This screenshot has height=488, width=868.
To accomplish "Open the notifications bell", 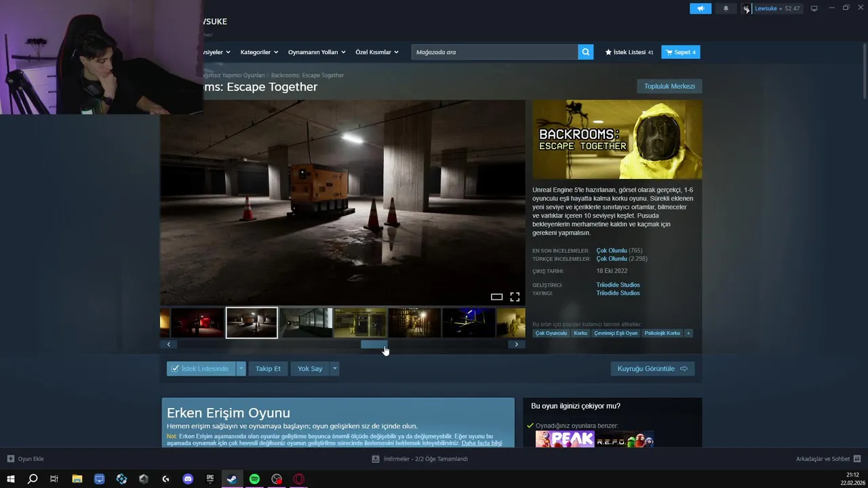I will [726, 8].
